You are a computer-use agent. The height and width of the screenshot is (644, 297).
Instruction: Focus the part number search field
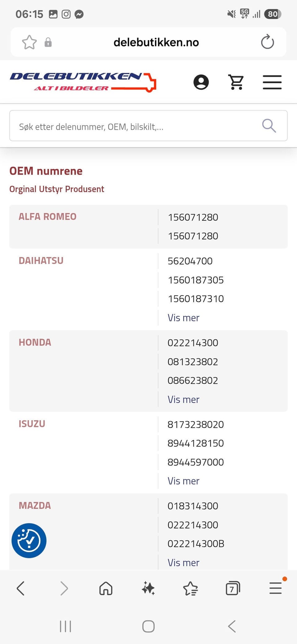point(148,126)
